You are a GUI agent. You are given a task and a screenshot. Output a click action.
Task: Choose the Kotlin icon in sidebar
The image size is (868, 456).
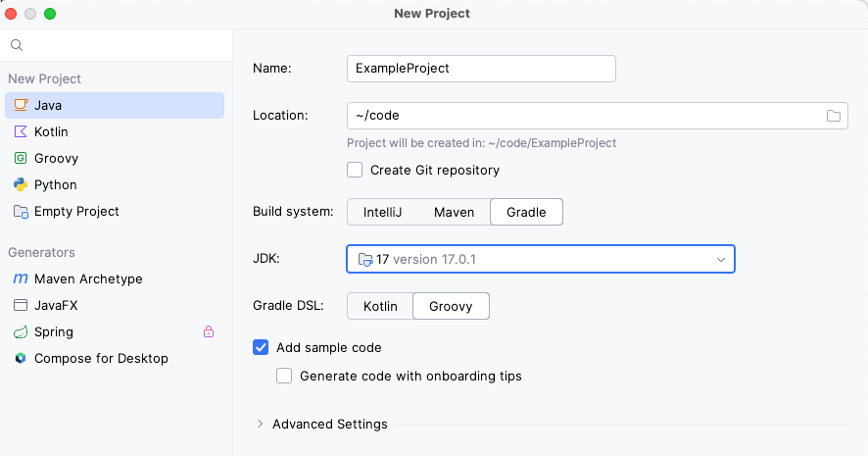(x=21, y=131)
